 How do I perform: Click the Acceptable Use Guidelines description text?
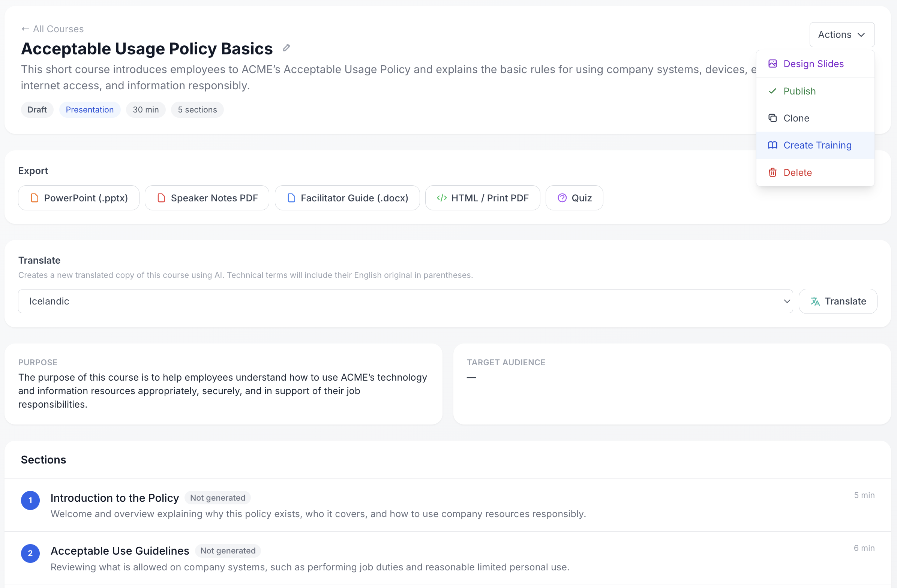click(310, 567)
